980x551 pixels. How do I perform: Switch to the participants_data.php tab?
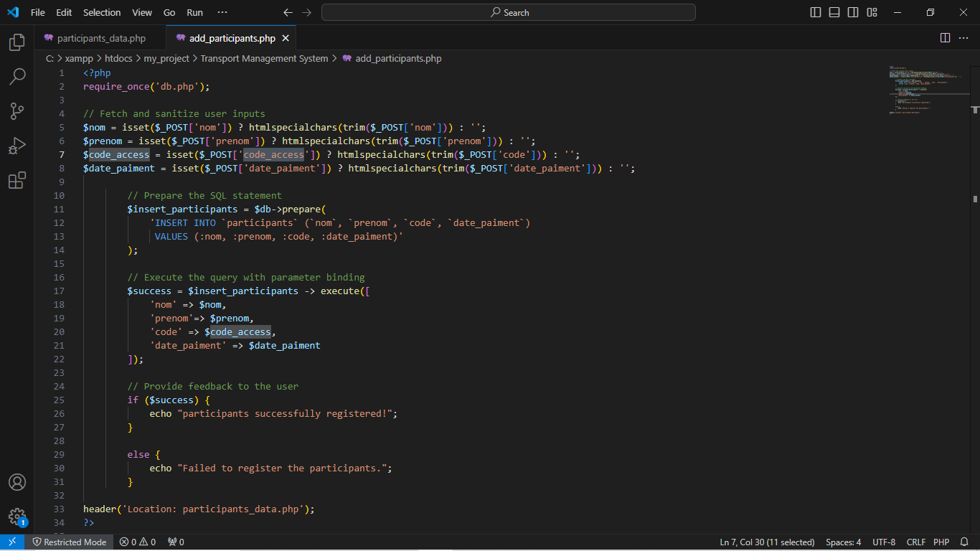click(100, 38)
